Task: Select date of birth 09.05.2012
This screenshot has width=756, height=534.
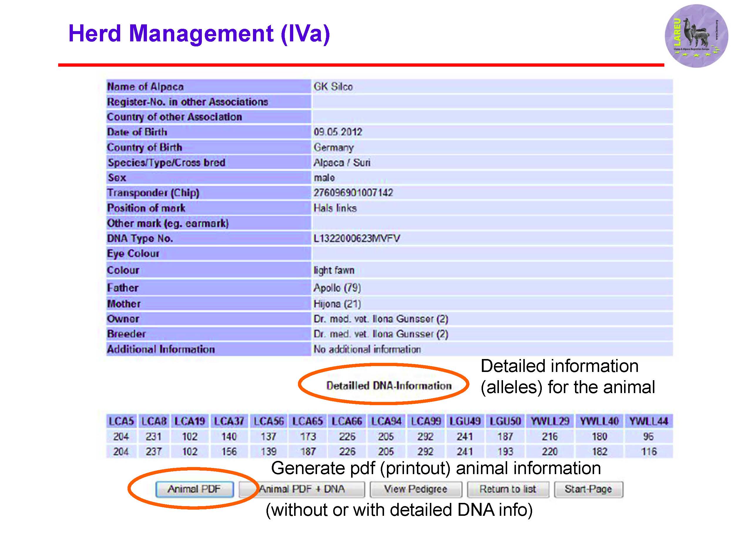Action: click(338, 132)
